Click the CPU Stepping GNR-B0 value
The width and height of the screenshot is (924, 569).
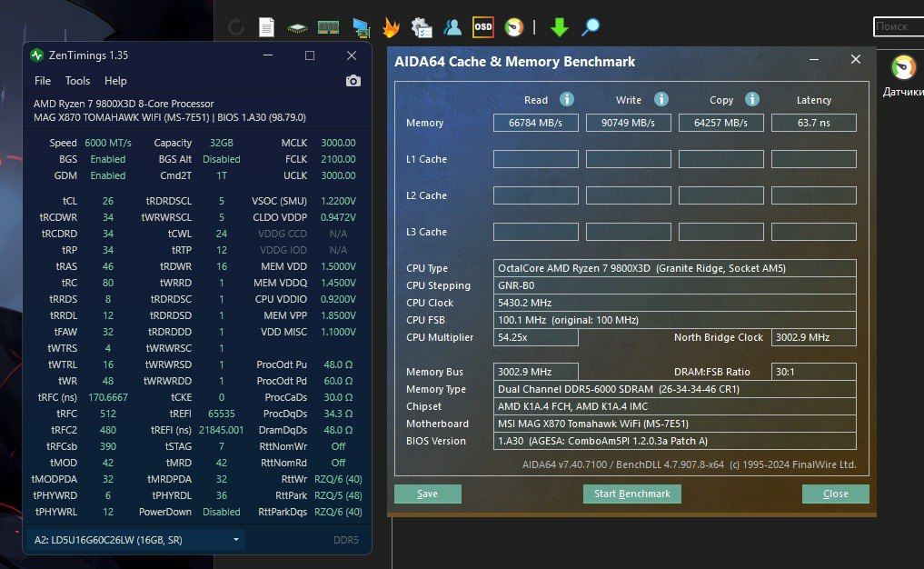pos(675,285)
